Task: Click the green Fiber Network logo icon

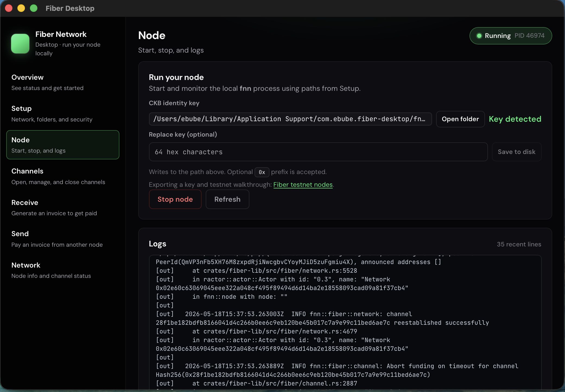Action: coord(20,43)
